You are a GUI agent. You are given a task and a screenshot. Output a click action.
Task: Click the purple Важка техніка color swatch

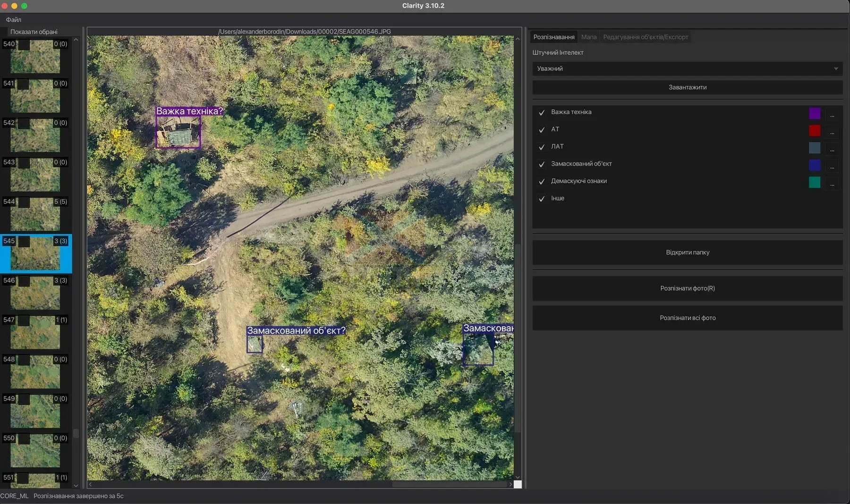click(x=815, y=113)
